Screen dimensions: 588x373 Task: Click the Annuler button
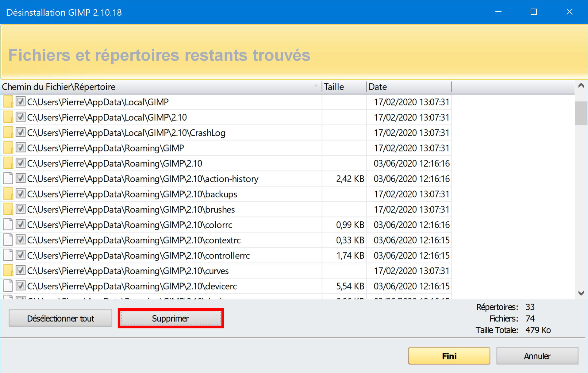click(x=537, y=356)
